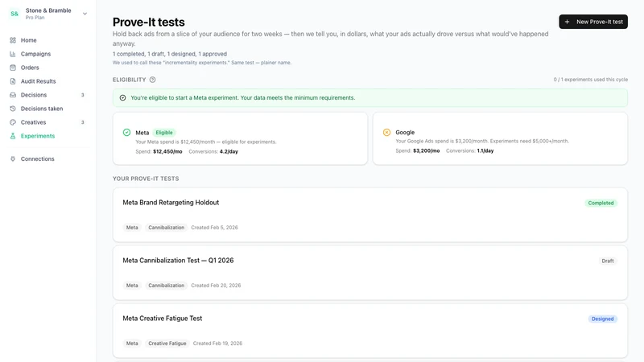Click the Campaigns bar chart icon

(x=13, y=54)
